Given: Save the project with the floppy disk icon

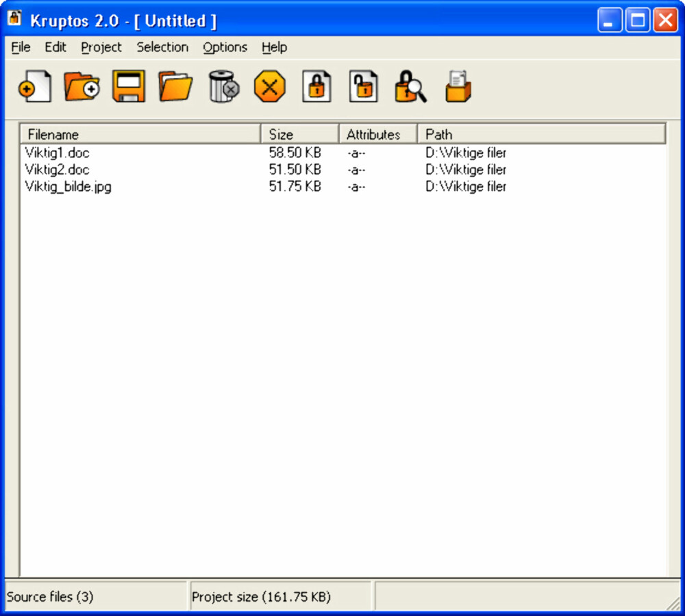Looking at the screenshot, I should click(x=129, y=86).
